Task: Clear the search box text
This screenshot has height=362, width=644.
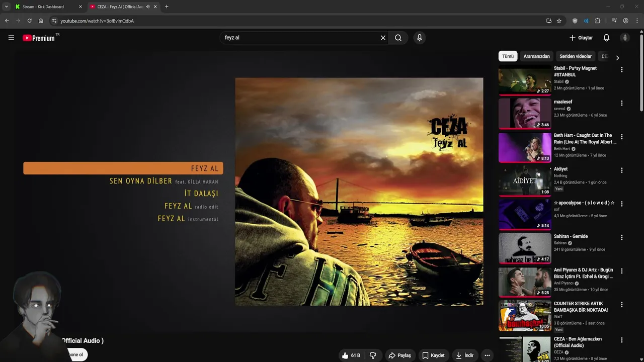Action: pos(383,38)
